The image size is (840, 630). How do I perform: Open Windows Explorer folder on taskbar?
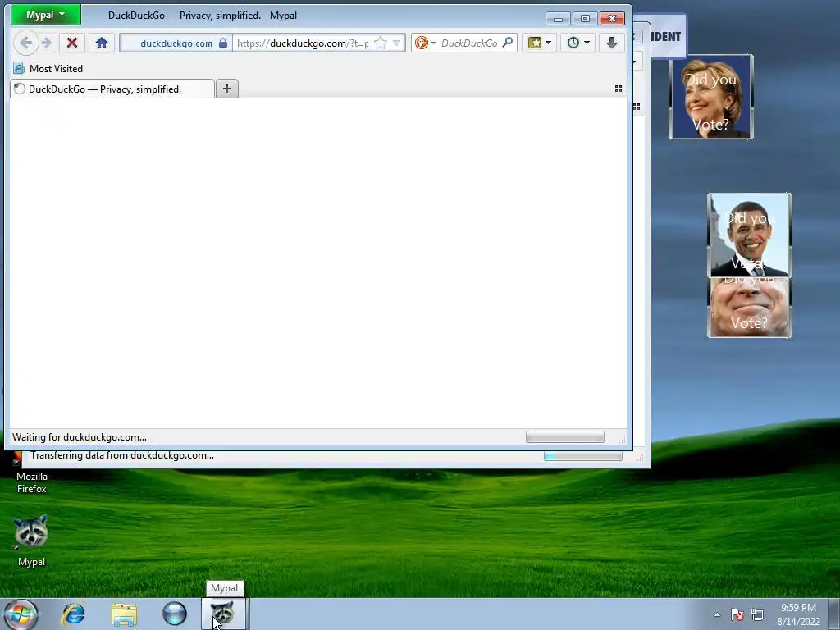coord(124,614)
